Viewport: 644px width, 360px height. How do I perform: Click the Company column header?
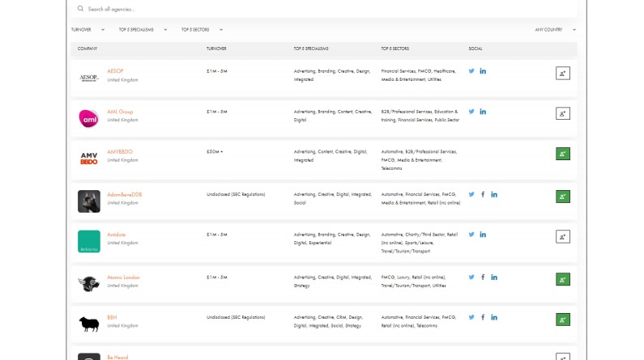click(87, 49)
